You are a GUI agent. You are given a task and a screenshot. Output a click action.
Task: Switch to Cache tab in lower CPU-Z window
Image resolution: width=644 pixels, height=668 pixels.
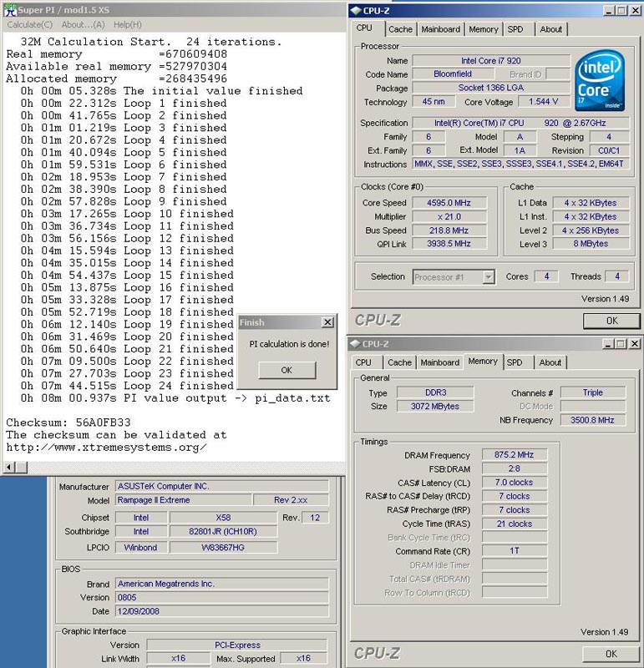tap(399, 362)
